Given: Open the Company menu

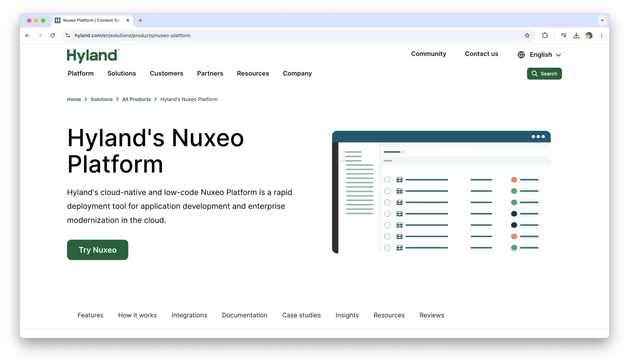Looking at the screenshot, I should click(297, 73).
